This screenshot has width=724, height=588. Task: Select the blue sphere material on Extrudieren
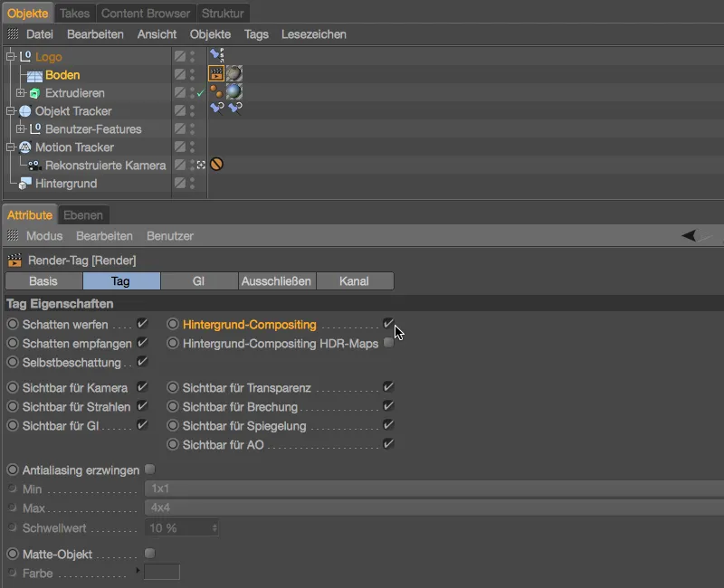[233, 91]
